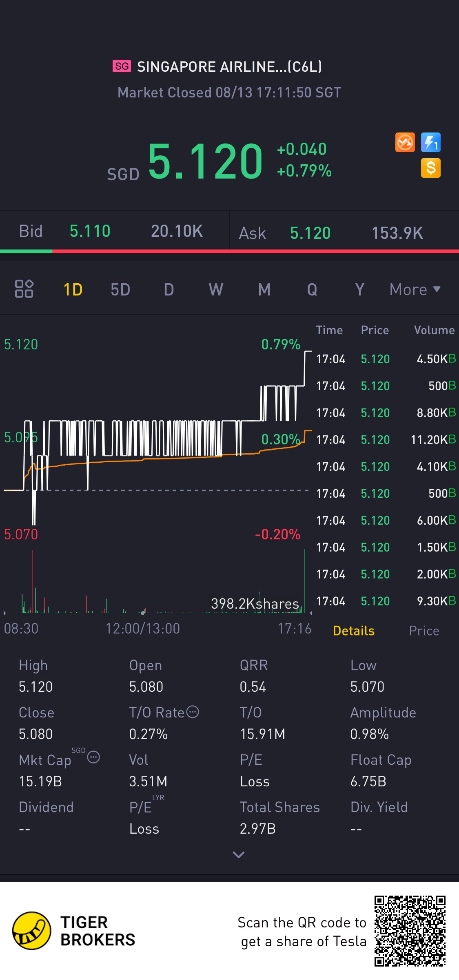Image resolution: width=459 pixels, height=980 pixels.
Task: Tap the Mkt Cap value 15.19B
Action: tap(40, 781)
